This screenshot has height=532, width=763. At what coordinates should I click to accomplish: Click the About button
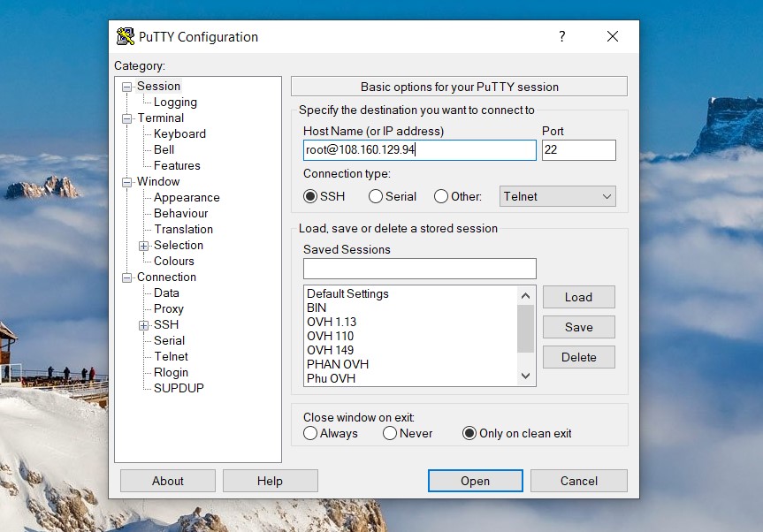(168, 481)
